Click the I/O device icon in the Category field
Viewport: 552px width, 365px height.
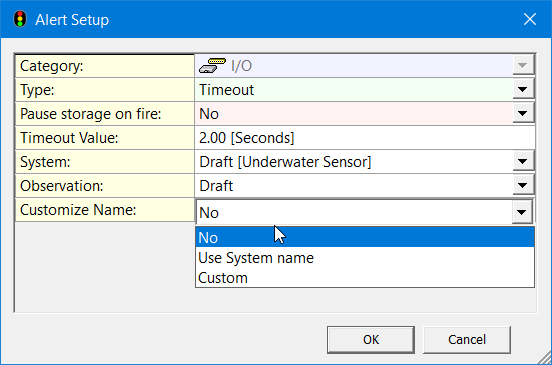pos(212,66)
